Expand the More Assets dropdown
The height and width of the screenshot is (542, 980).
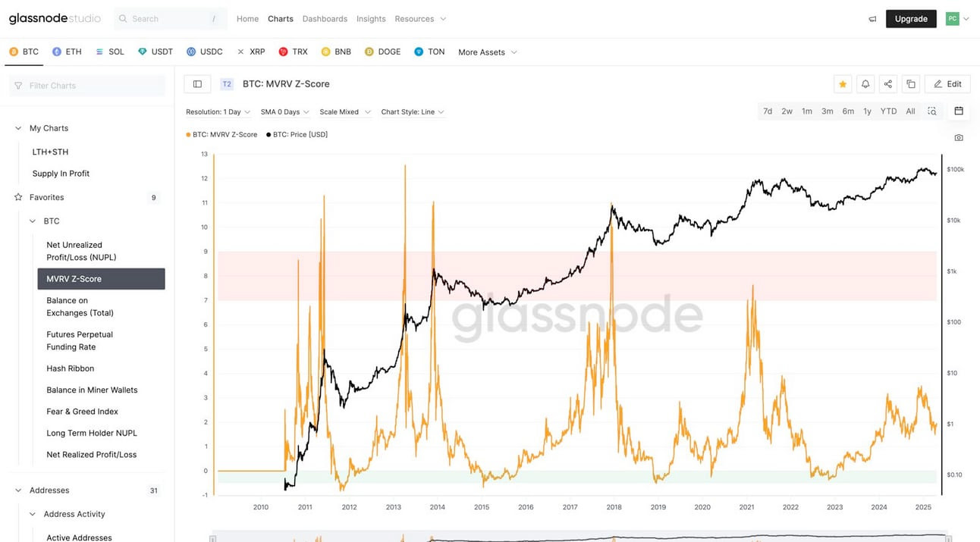pyautogui.click(x=487, y=52)
